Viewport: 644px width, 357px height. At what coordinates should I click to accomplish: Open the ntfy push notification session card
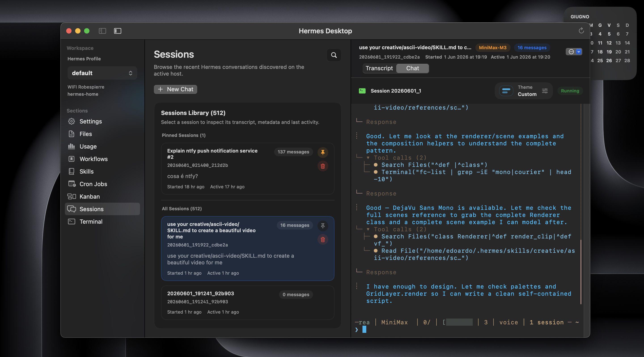[x=248, y=168]
